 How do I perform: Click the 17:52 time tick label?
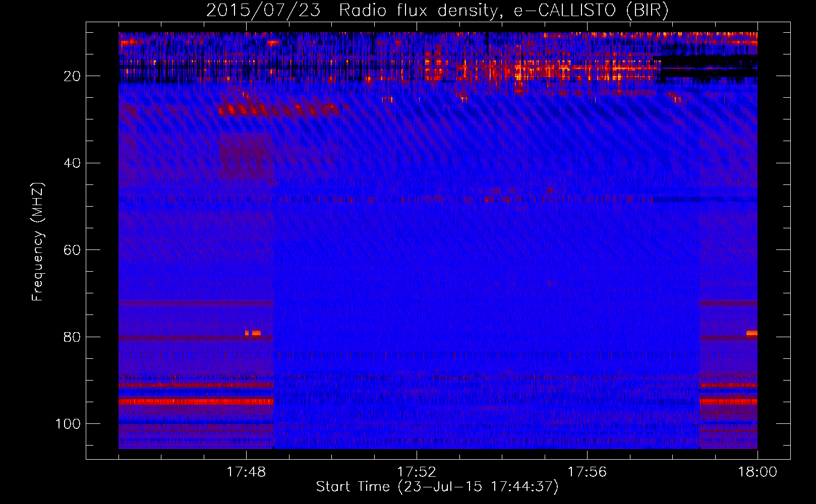(x=417, y=472)
